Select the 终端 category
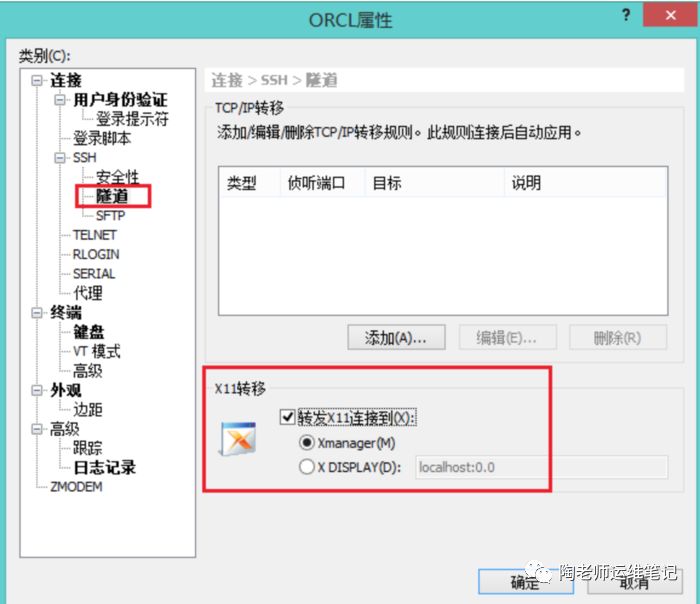 66,312
